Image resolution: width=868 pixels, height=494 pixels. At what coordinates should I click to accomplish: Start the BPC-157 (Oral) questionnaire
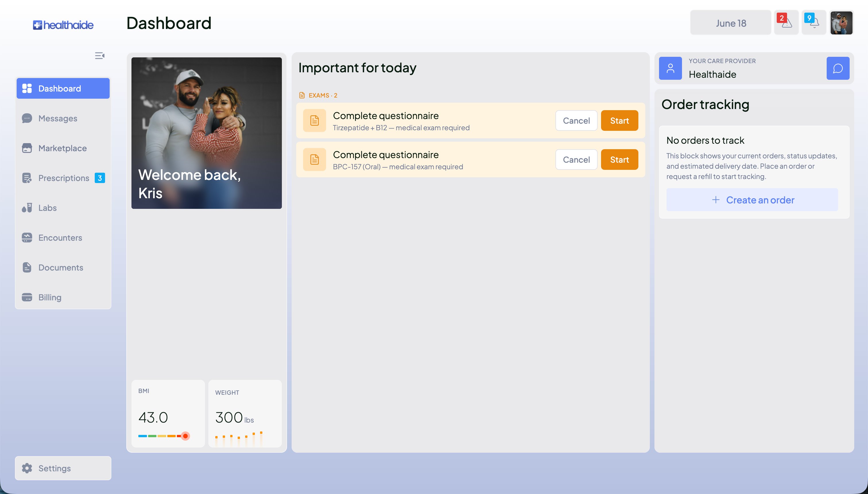tap(619, 160)
